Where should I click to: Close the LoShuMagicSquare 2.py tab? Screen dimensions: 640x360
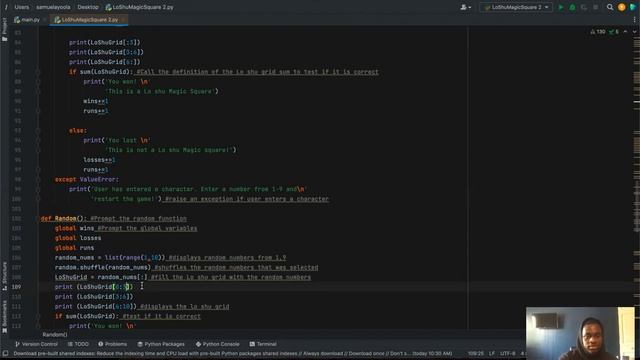click(x=123, y=20)
